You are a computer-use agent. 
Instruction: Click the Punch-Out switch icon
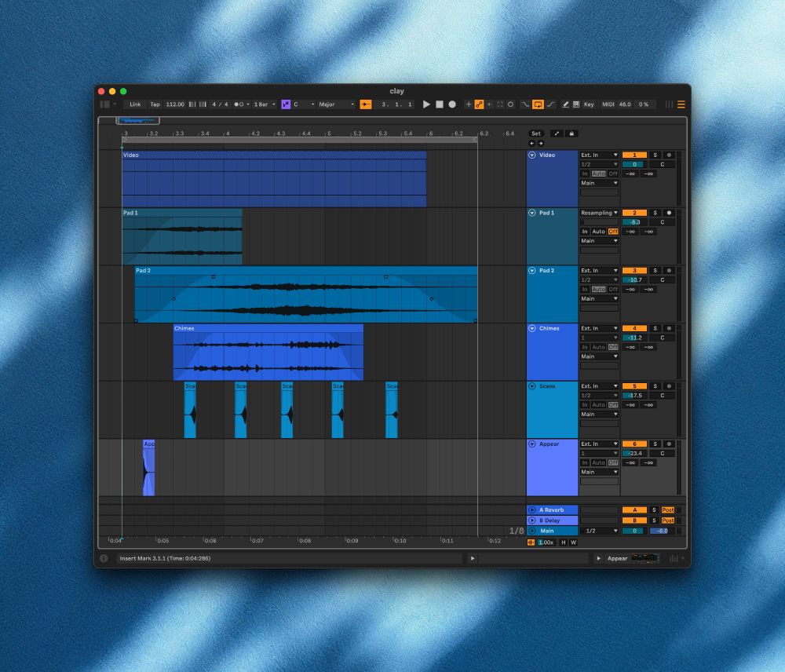[551, 104]
